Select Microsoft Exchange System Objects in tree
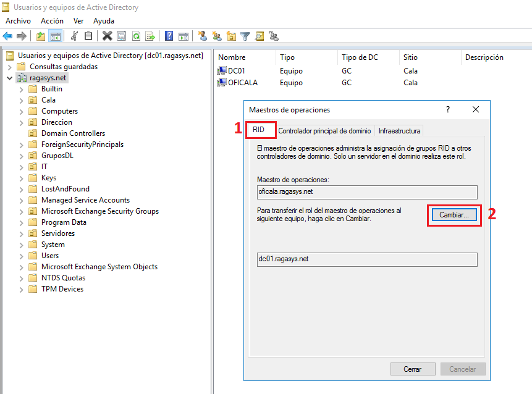 [99, 267]
